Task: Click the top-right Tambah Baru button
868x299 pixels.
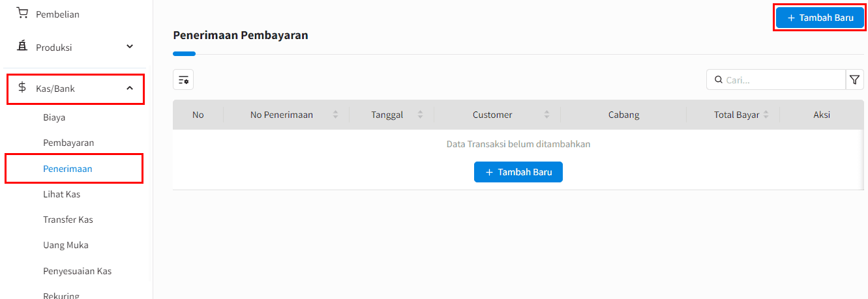Action: (820, 18)
